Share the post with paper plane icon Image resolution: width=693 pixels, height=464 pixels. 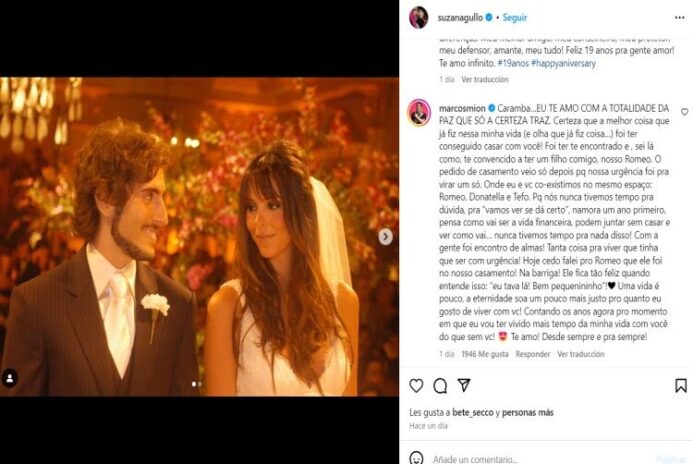tap(464, 385)
